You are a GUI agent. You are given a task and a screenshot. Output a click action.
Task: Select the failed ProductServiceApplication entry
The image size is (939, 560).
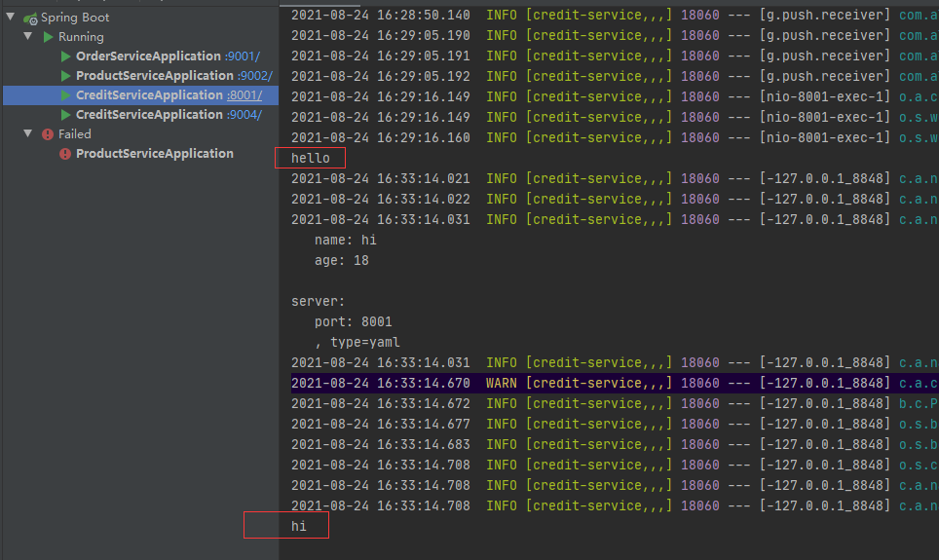click(x=155, y=153)
